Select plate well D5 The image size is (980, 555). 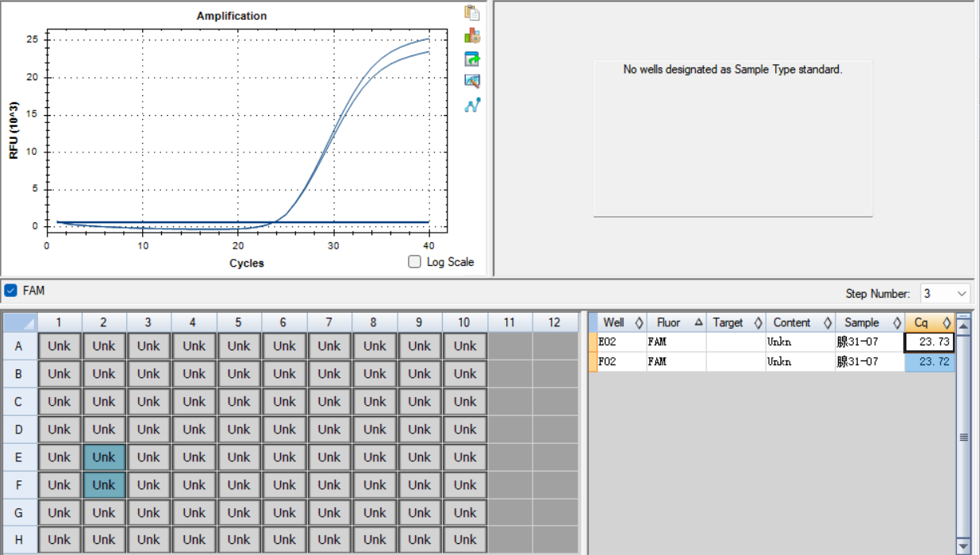(x=239, y=430)
